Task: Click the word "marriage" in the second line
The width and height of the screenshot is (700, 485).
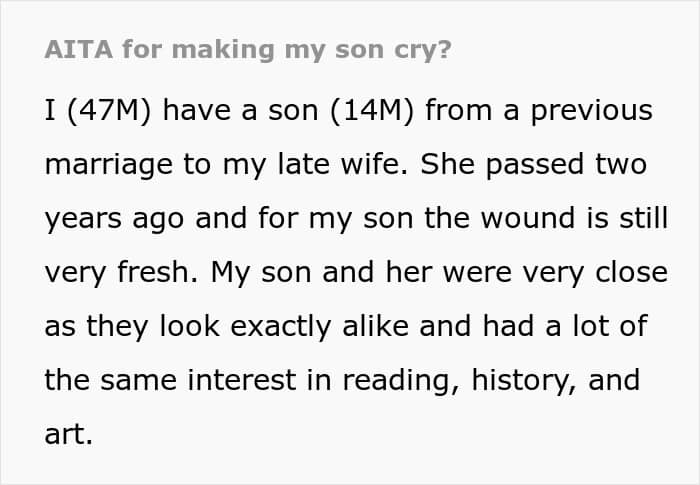Action: point(108,165)
